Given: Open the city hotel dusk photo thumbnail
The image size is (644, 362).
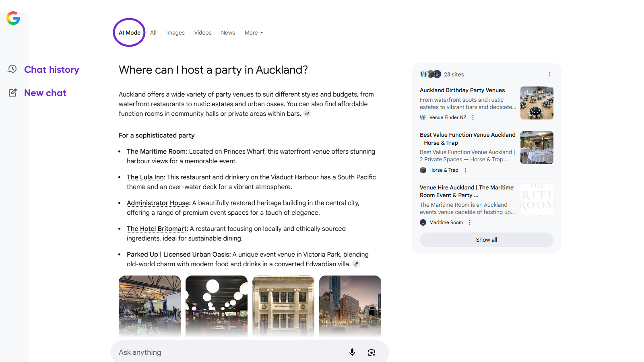Looking at the screenshot, I should tap(350, 306).
